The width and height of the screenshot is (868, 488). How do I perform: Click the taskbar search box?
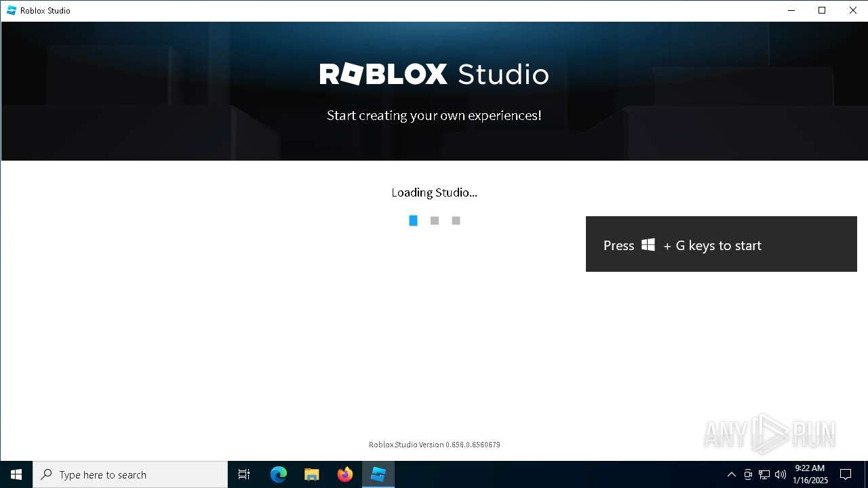[130, 474]
